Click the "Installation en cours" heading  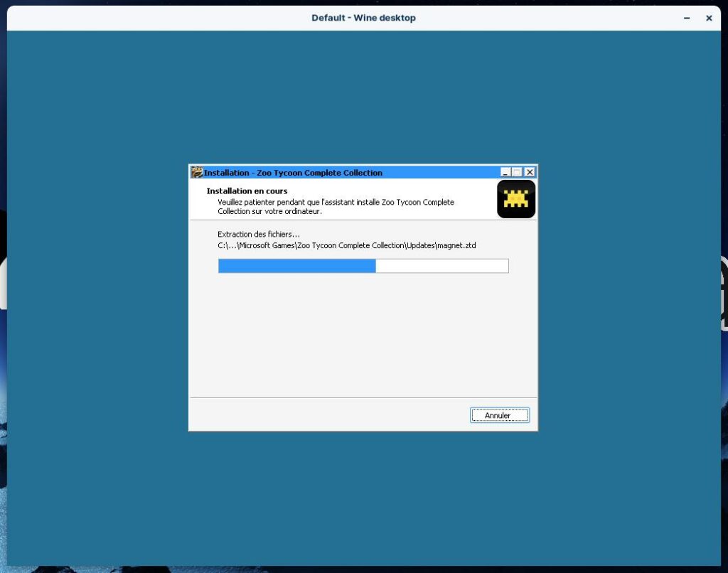pos(247,191)
